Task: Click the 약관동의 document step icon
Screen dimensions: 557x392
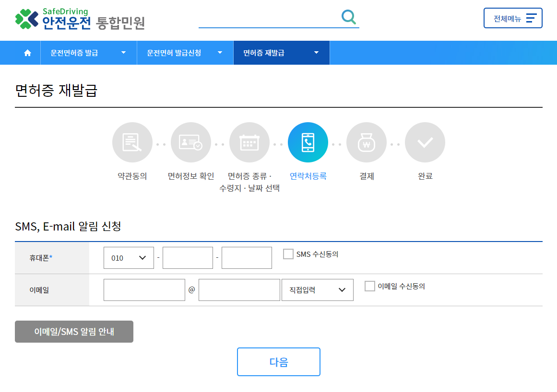Action: click(x=132, y=142)
